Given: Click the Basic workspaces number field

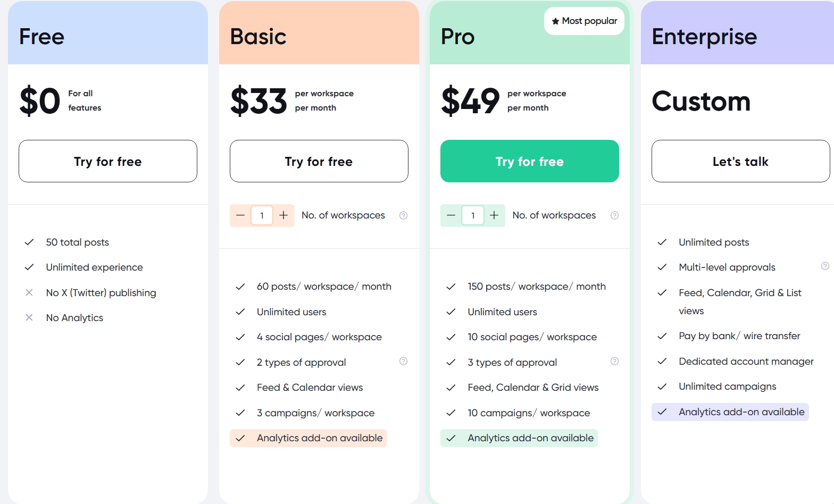Looking at the screenshot, I should pos(262,215).
